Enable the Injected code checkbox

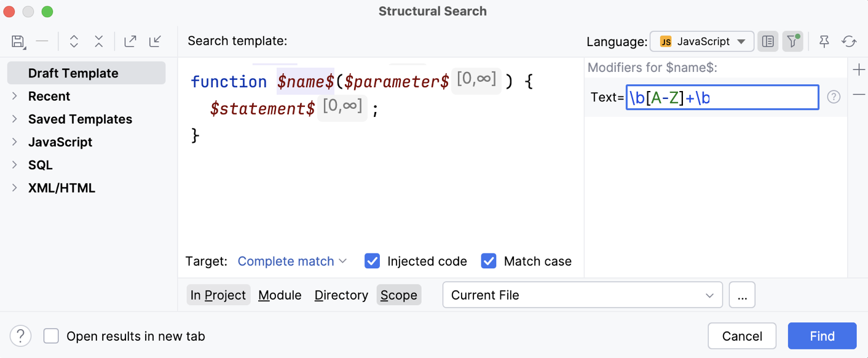point(372,261)
